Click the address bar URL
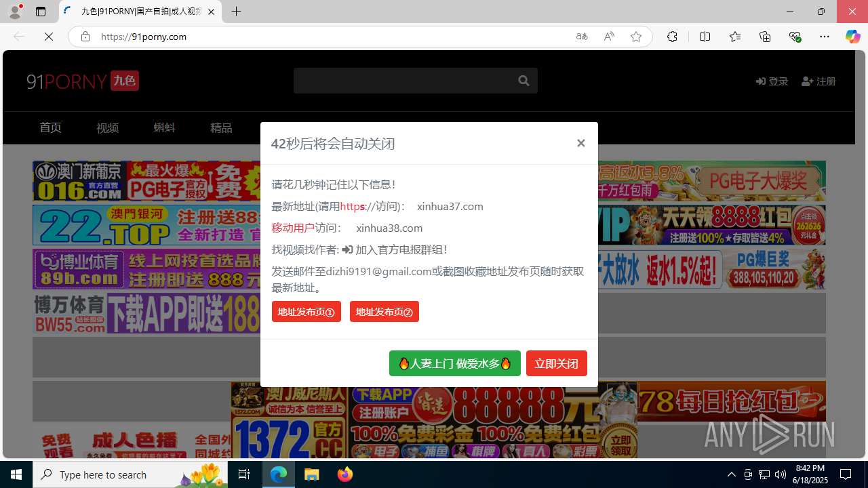 pos(144,37)
